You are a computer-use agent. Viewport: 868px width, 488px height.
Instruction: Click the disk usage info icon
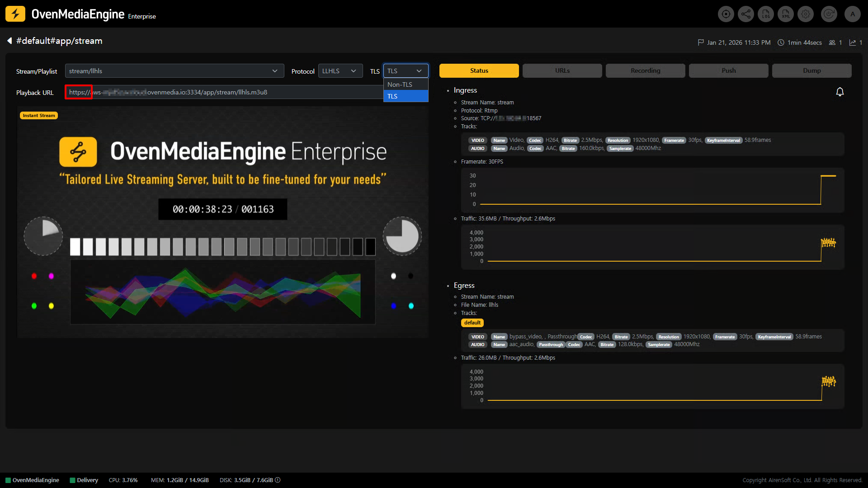tap(278, 480)
